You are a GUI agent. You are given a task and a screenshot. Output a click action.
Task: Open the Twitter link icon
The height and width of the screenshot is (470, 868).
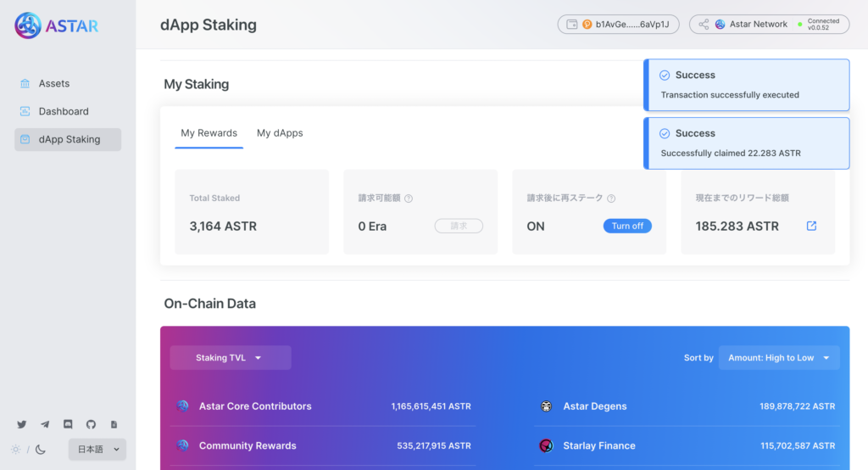click(21, 424)
